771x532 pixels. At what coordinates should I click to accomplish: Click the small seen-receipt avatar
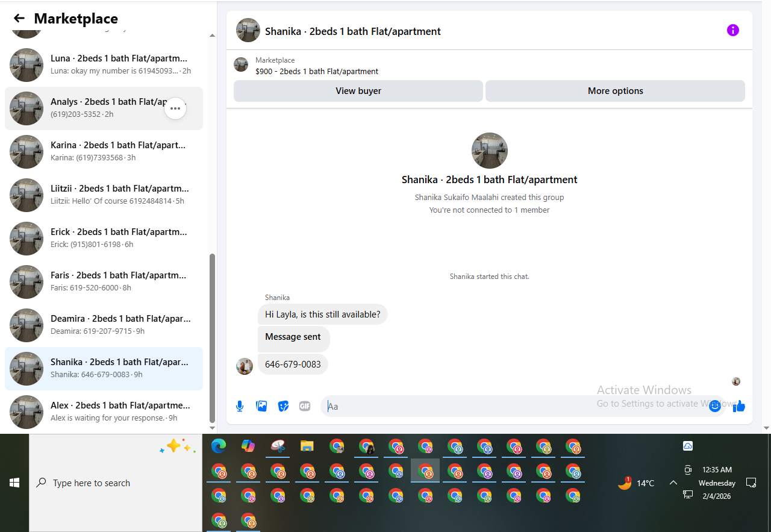[x=736, y=381]
